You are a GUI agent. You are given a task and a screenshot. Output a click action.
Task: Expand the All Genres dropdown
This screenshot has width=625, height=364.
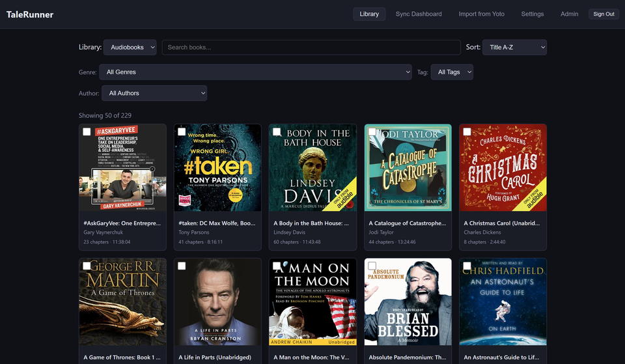pyautogui.click(x=255, y=72)
